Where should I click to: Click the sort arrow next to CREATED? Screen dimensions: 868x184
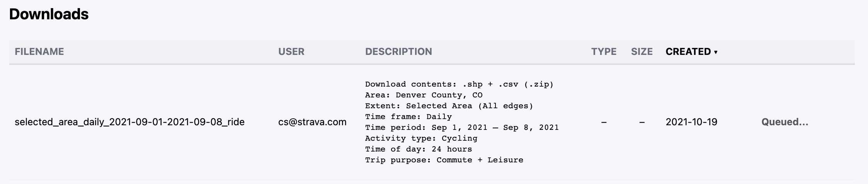point(716,52)
